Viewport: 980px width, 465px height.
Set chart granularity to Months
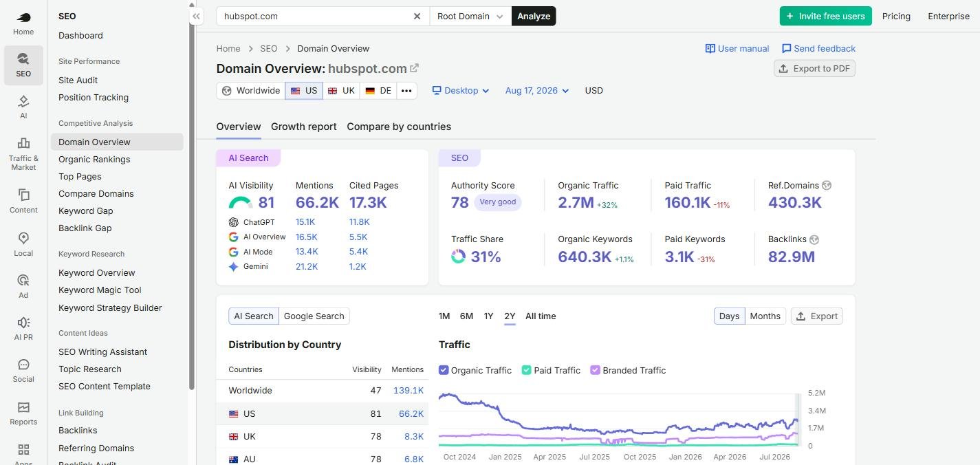tap(765, 316)
